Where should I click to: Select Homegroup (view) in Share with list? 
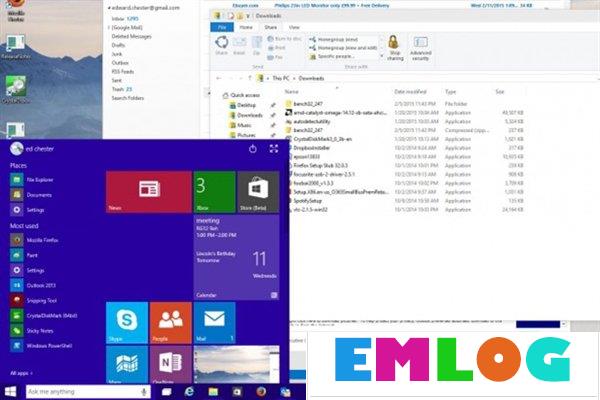[333, 39]
